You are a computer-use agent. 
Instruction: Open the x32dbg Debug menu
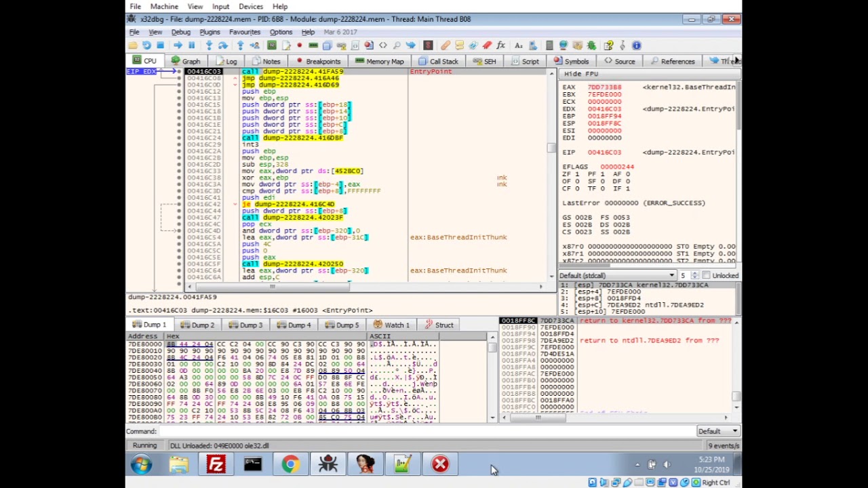pos(180,32)
